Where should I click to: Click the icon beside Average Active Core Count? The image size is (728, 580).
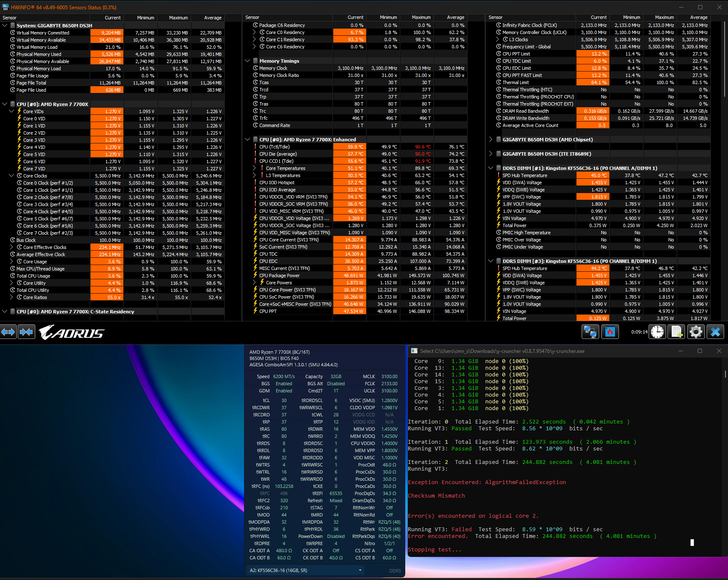[x=499, y=125]
